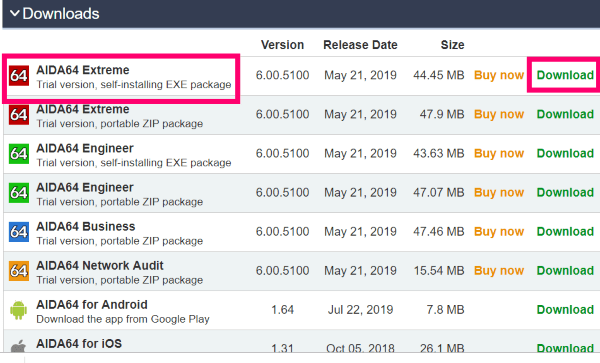Image resolution: width=600 pixels, height=363 pixels.
Task: Buy now AIDA64 Engineer ZIP package
Action: pos(499,192)
